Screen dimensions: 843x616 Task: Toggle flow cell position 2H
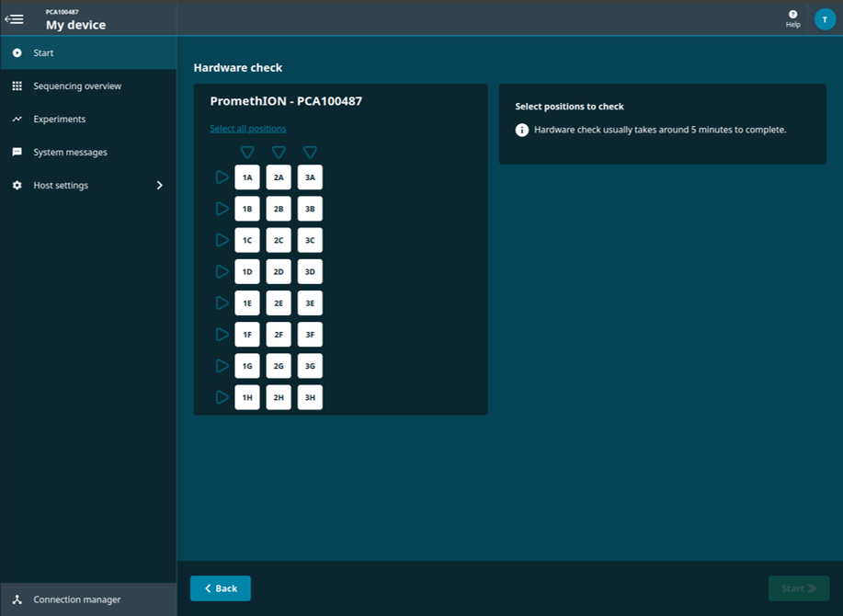click(x=279, y=397)
